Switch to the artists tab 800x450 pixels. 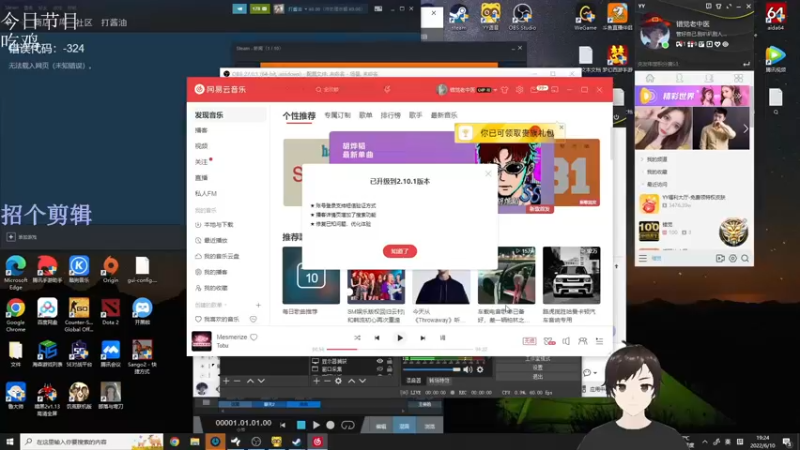point(416,115)
